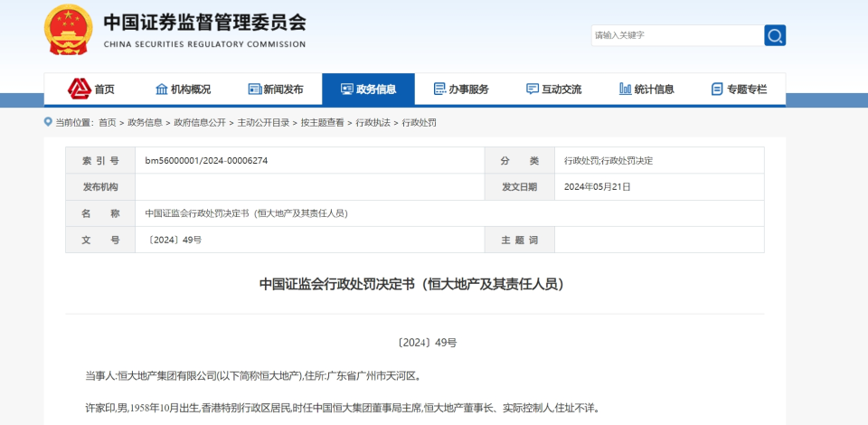Viewport: 868px width, 425px height.
Task: Open the 办事服务 navigation tab
Action: [x=461, y=90]
